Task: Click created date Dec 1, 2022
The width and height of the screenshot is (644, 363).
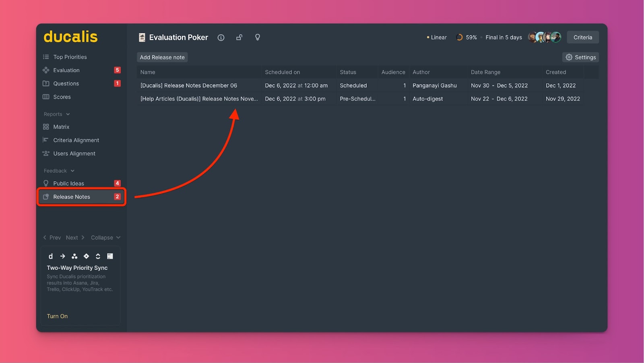Action: coord(561,85)
